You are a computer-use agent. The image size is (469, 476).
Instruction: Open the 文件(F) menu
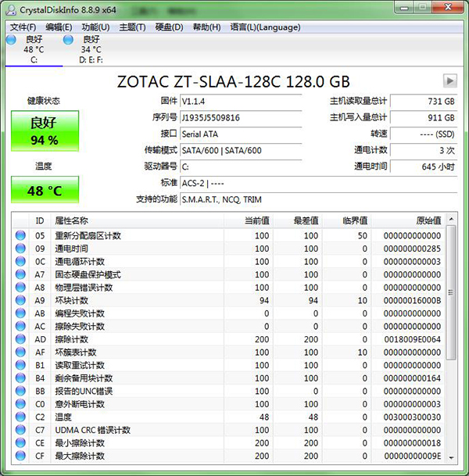pyautogui.click(x=23, y=27)
